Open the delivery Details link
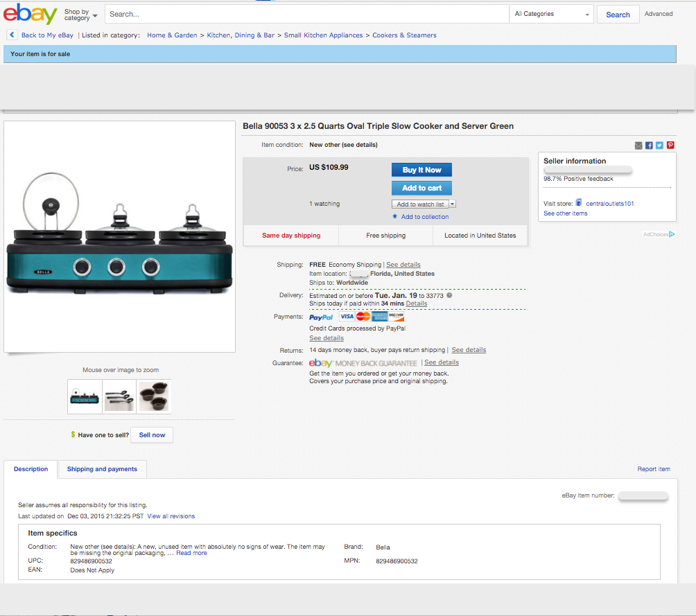This screenshot has height=616, width=696. (x=417, y=303)
